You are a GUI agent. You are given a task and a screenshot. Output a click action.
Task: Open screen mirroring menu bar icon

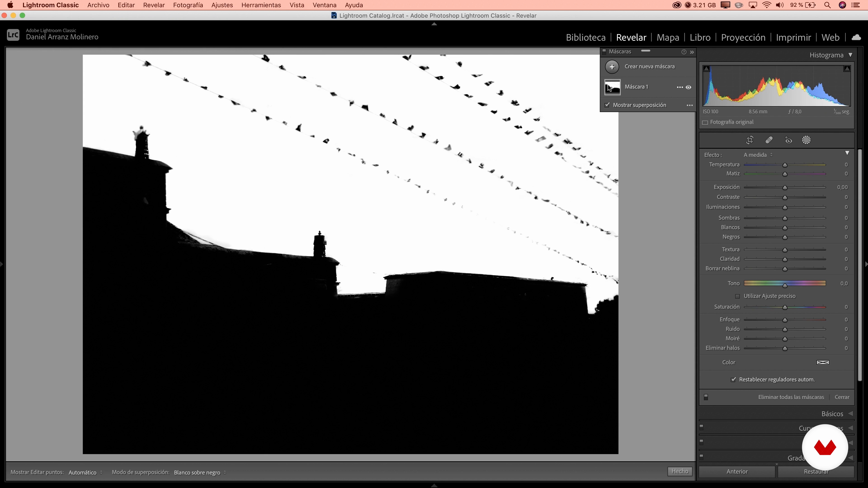[x=753, y=5]
